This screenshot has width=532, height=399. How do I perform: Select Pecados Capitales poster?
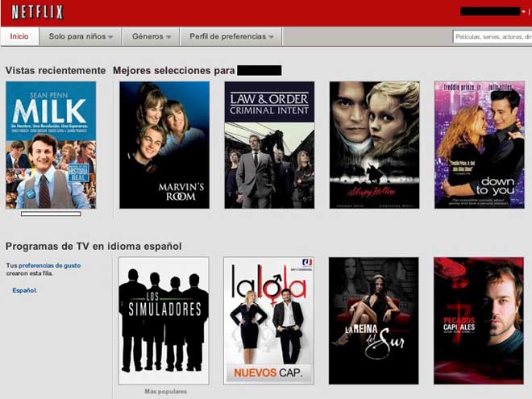tap(478, 320)
